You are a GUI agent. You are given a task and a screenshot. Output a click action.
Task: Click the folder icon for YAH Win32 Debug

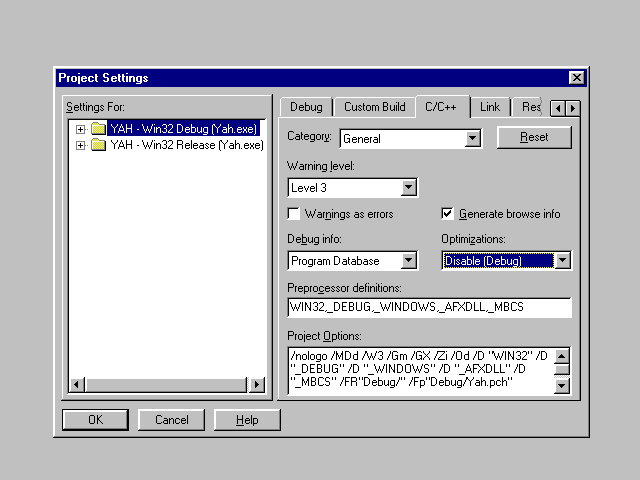point(98,129)
